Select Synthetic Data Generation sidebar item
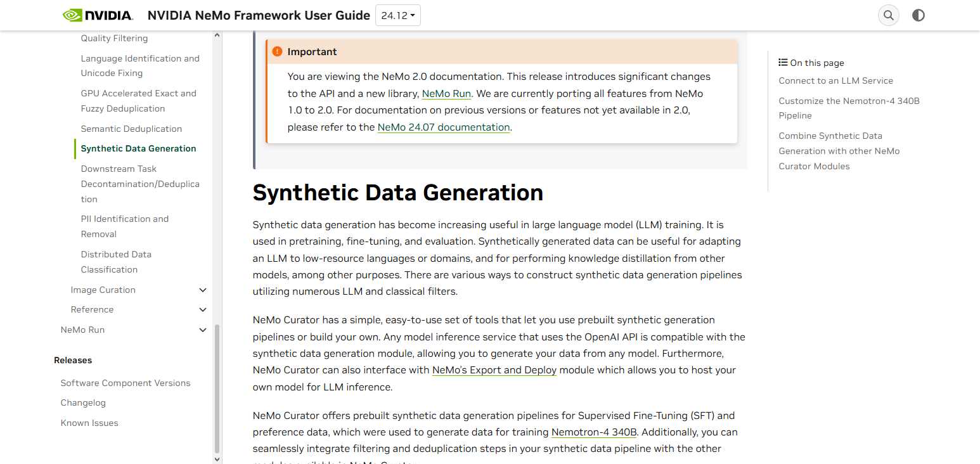Viewport: 980px width, 464px height. pos(138,148)
